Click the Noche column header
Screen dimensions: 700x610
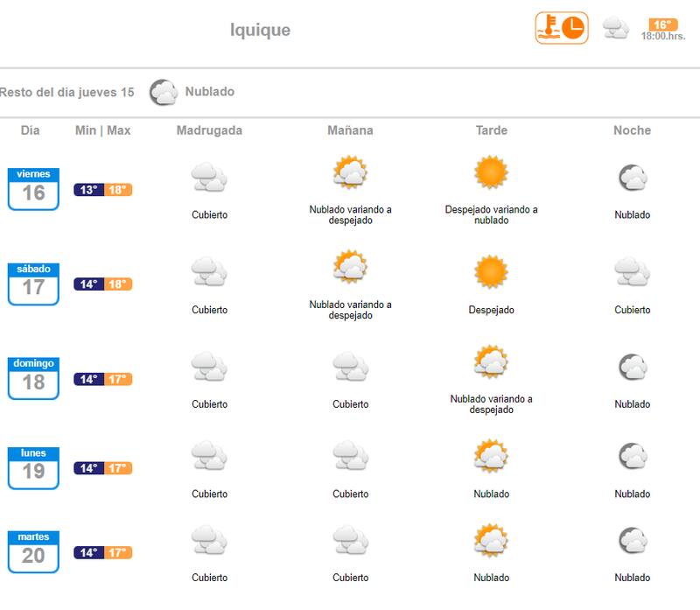click(x=632, y=130)
